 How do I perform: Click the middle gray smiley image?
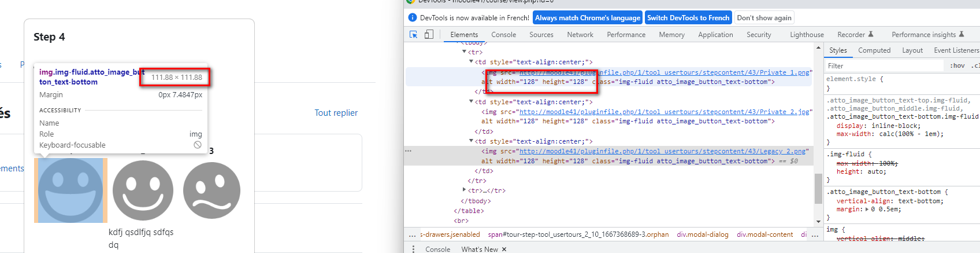(143, 190)
